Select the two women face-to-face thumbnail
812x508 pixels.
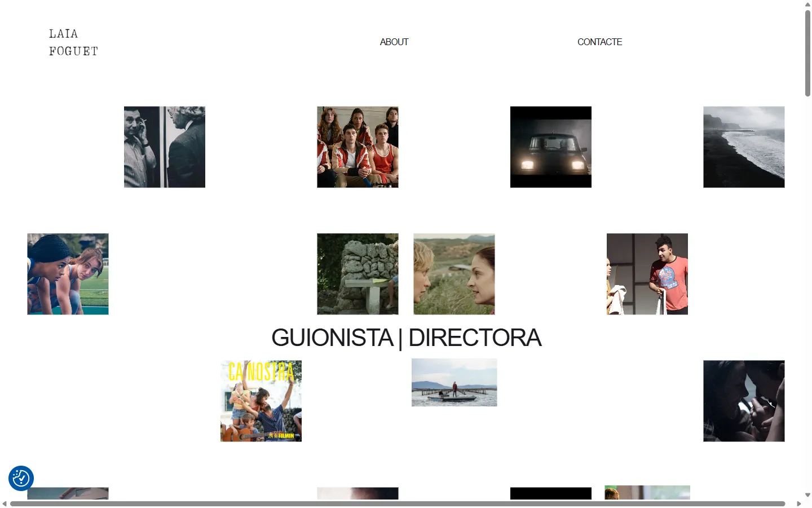pos(454,274)
